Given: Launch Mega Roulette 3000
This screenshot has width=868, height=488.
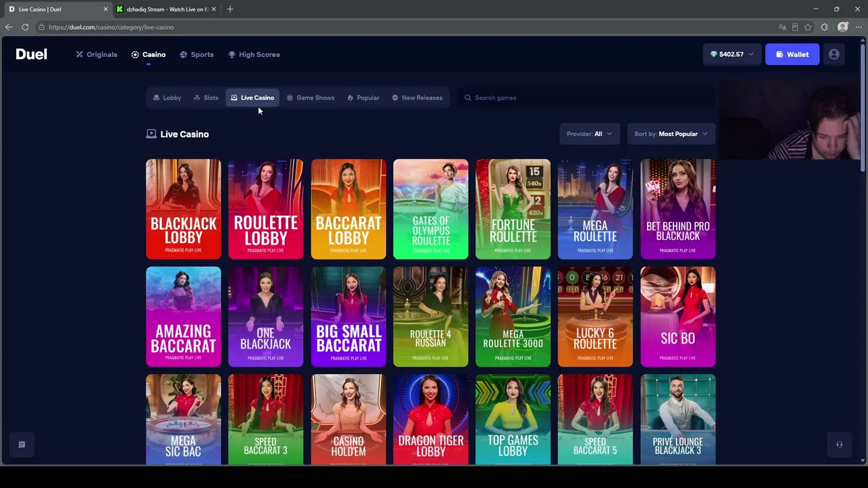Looking at the screenshot, I should pyautogui.click(x=513, y=317).
